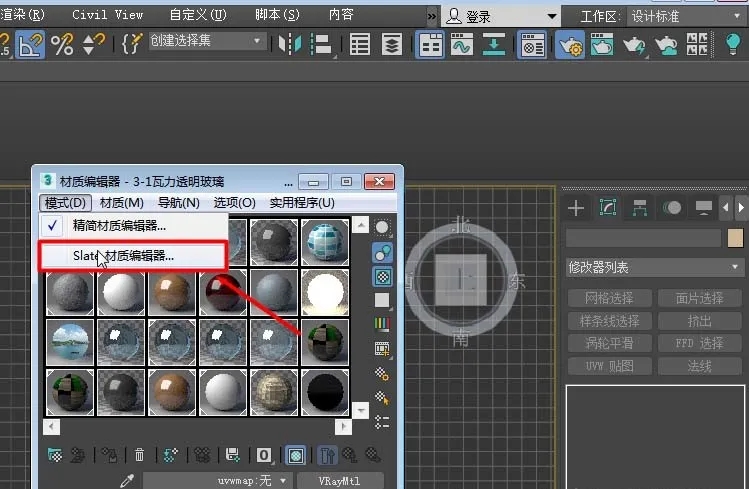Toggle background checker in sample slot
The height and width of the screenshot is (489, 749).
click(x=383, y=277)
